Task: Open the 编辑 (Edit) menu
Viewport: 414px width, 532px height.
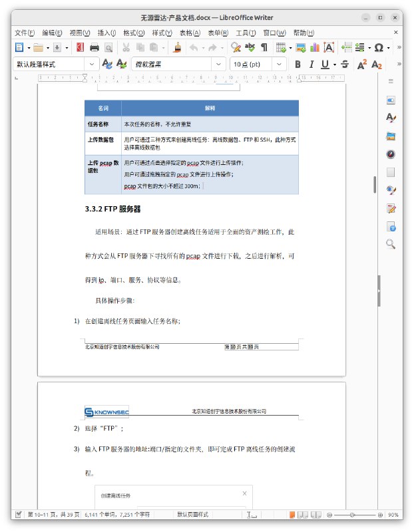Action: pos(52,33)
